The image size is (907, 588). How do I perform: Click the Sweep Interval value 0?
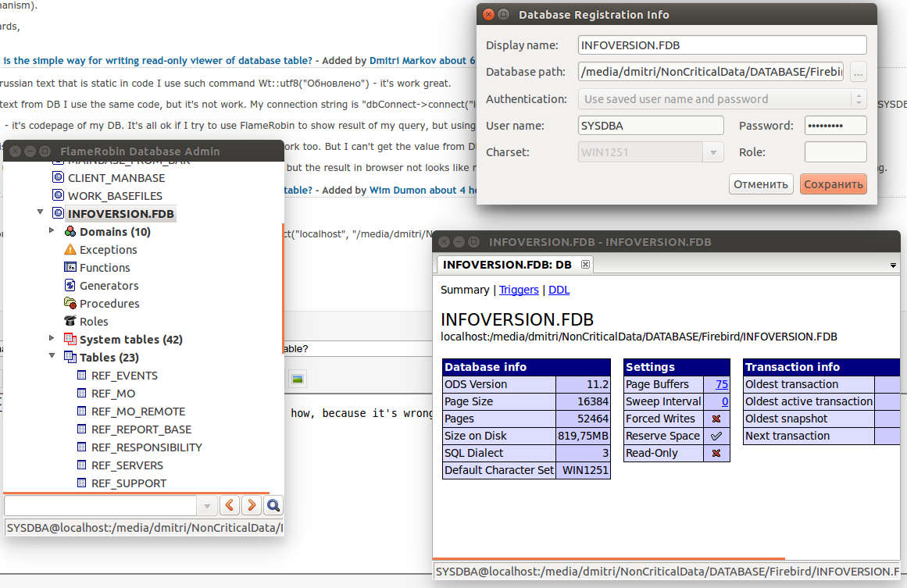[724, 401]
